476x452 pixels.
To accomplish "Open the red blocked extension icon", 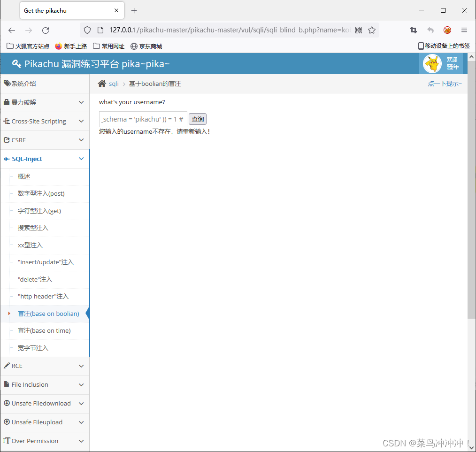I will coord(447,30).
